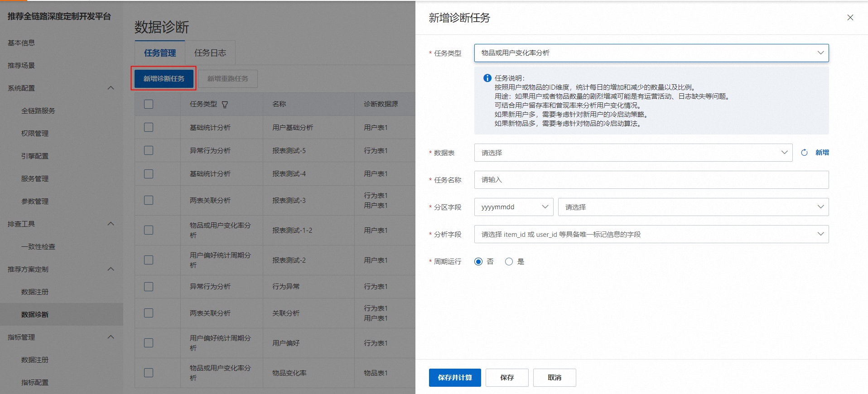This screenshot has height=394, width=868.
Task: Click the 新增诊断任务 button
Action: (x=164, y=79)
